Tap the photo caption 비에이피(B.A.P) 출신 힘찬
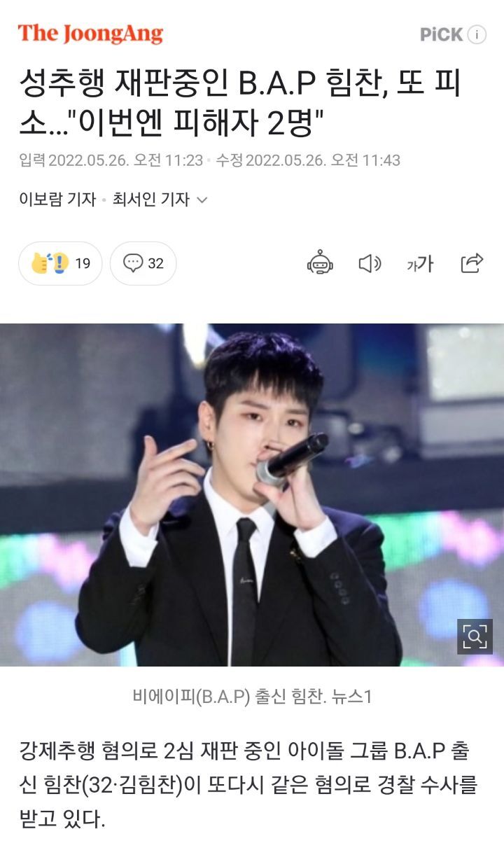The image size is (504, 850). coord(252,697)
